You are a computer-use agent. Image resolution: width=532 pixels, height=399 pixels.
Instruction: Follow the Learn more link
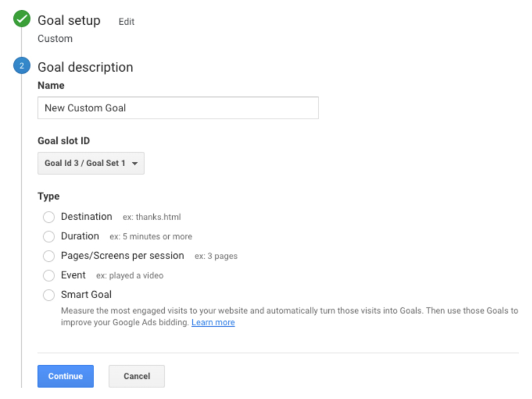tap(213, 322)
